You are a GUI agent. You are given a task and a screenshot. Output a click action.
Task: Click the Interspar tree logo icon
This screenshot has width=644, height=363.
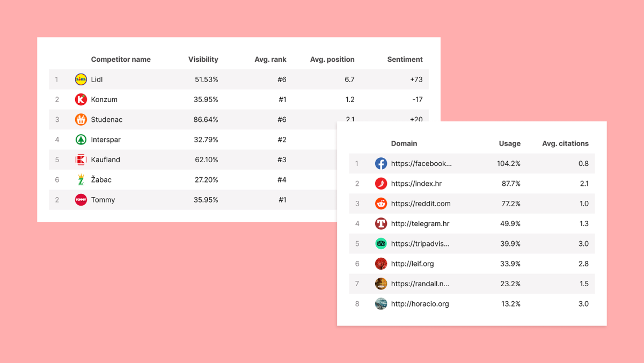tap(80, 140)
